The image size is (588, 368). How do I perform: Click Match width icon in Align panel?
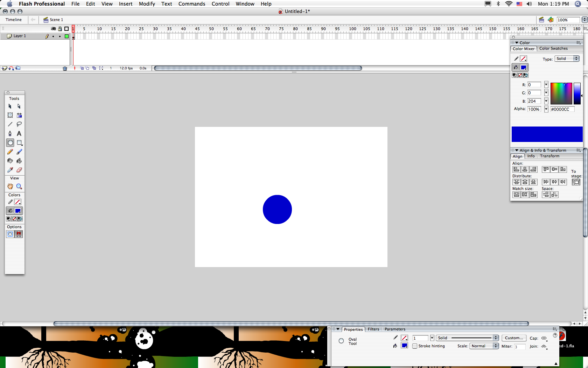point(516,195)
